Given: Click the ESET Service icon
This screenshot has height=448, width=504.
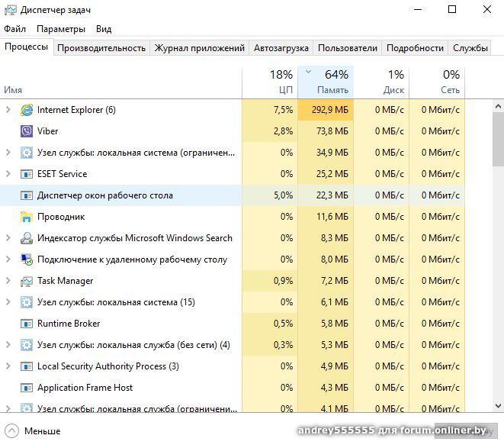Looking at the screenshot, I should (27, 174).
